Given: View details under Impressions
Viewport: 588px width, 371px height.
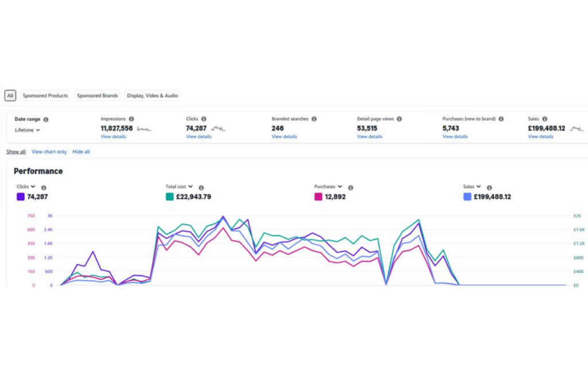Looking at the screenshot, I should pyautogui.click(x=113, y=137).
